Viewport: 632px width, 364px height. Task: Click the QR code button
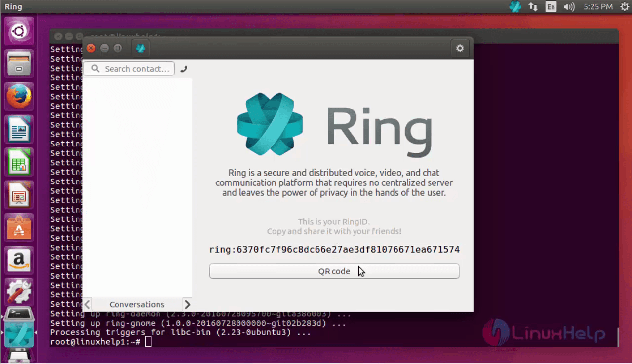tap(334, 271)
